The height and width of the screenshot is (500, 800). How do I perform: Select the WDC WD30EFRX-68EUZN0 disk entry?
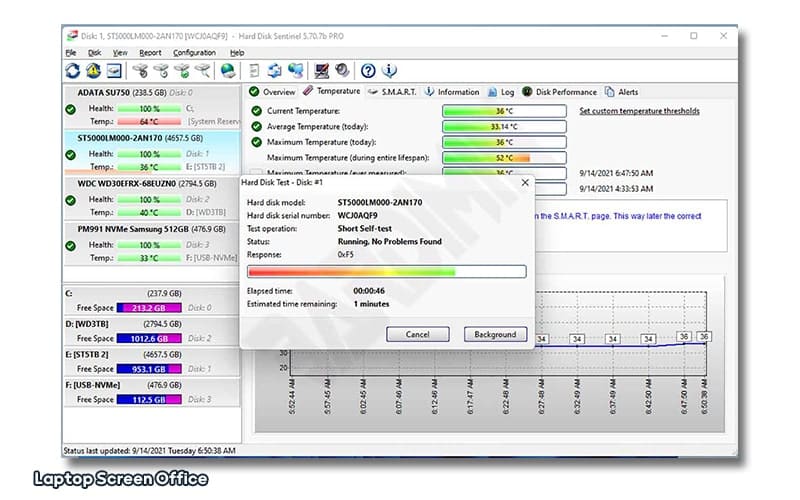tap(152, 198)
